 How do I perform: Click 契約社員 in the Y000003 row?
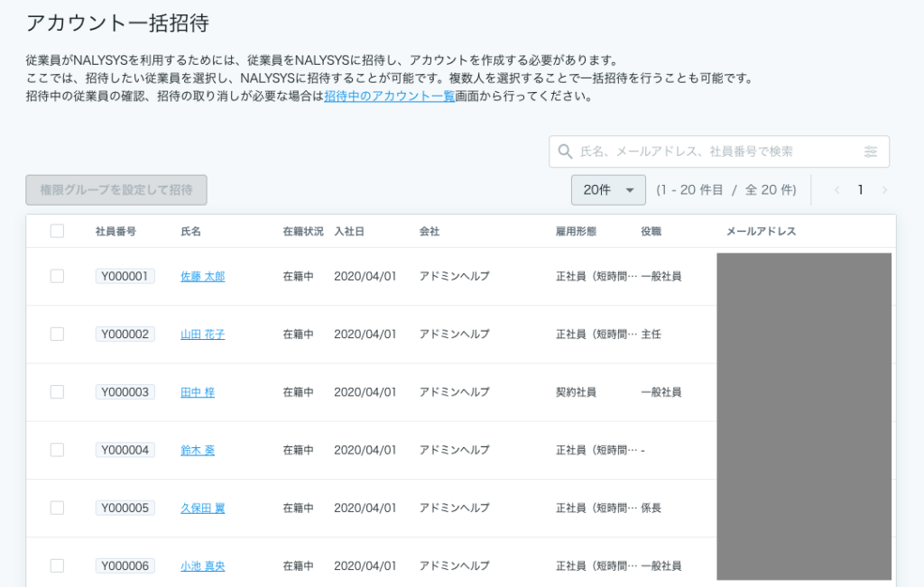tap(576, 392)
